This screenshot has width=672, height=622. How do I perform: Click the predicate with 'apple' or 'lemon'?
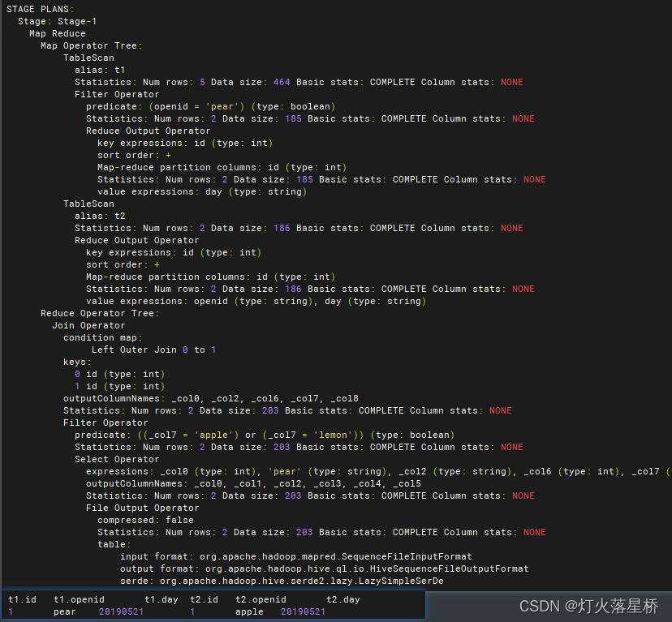[x=265, y=435]
